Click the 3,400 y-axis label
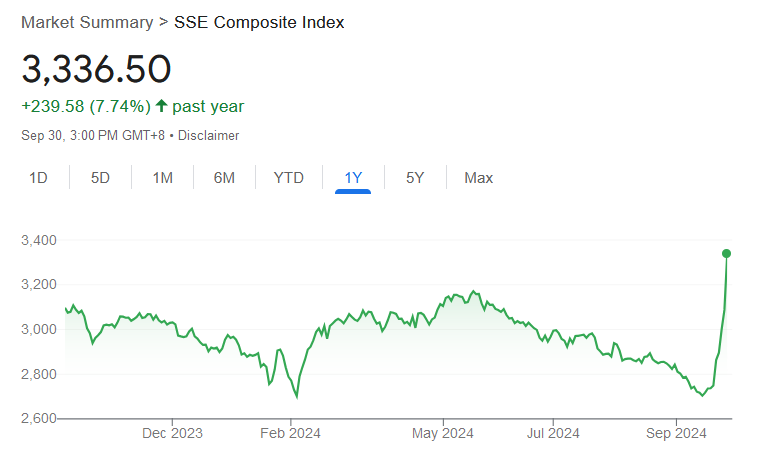The height and width of the screenshot is (451, 767). pos(39,240)
